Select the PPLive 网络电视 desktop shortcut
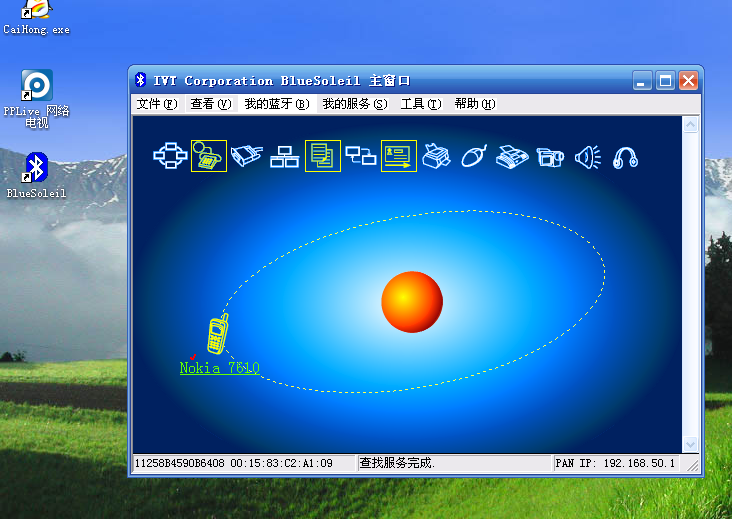 tap(36, 99)
